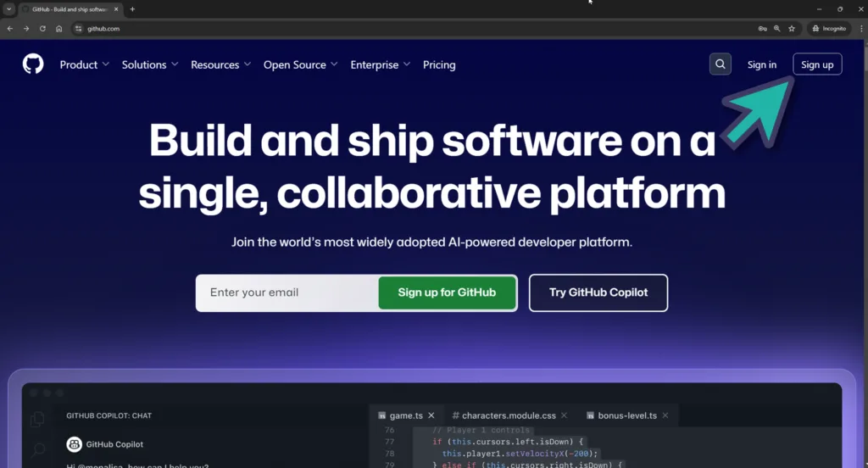The height and width of the screenshot is (468, 868).
Task: Click the GITHUB COPILOT: CHAT heading
Action: click(x=109, y=415)
